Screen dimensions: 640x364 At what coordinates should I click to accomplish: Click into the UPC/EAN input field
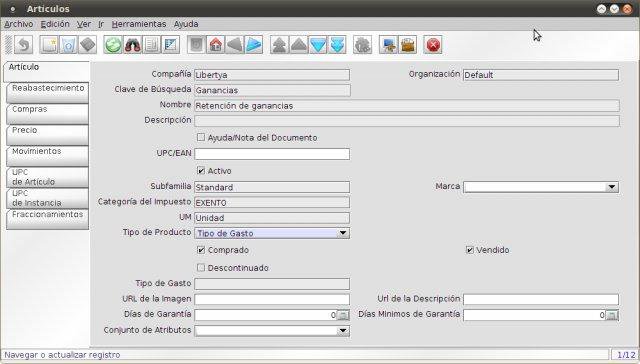272,154
